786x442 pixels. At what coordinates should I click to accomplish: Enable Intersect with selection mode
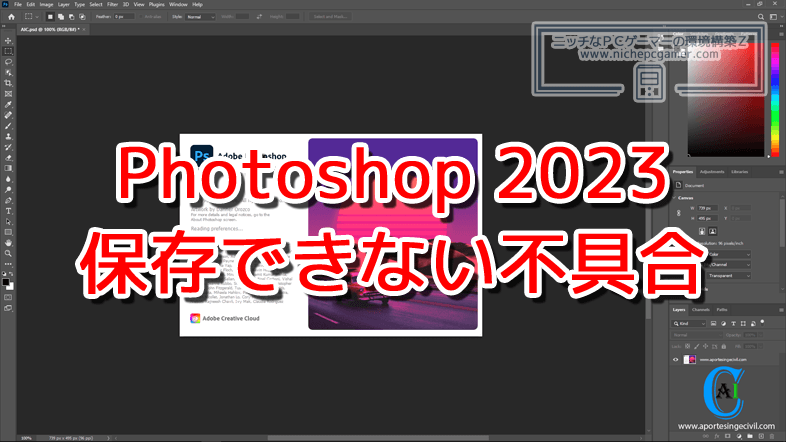83,17
